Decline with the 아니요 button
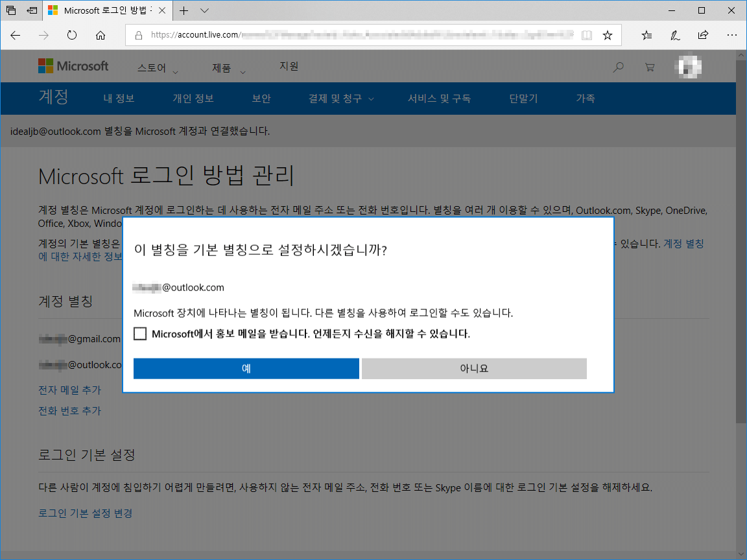The height and width of the screenshot is (560, 747). [474, 369]
